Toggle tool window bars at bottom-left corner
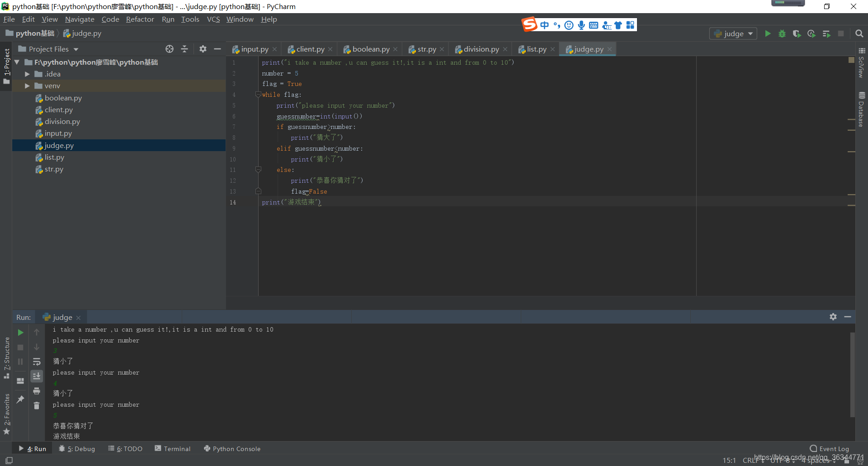 pyautogui.click(x=9, y=460)
